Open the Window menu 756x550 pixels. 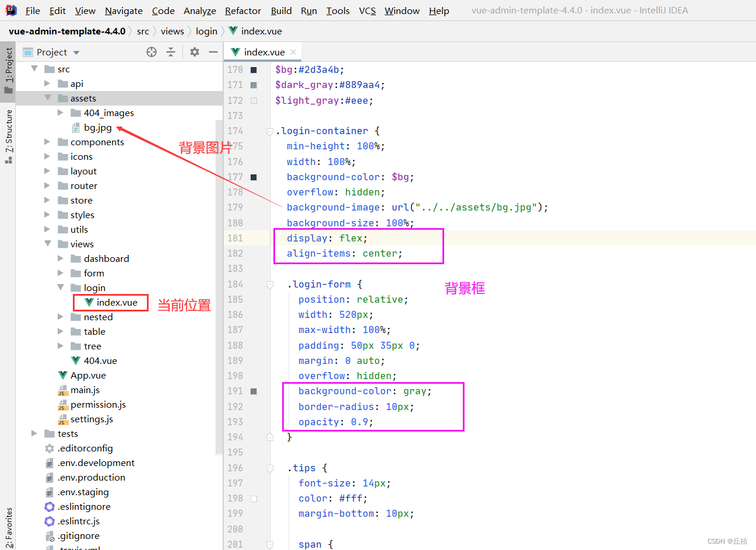tap(402, 10)
